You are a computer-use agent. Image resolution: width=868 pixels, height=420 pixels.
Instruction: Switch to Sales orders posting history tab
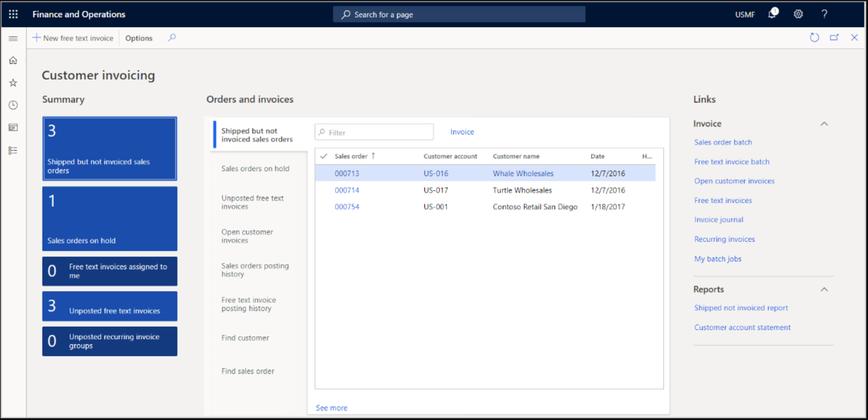click(255, 270)
